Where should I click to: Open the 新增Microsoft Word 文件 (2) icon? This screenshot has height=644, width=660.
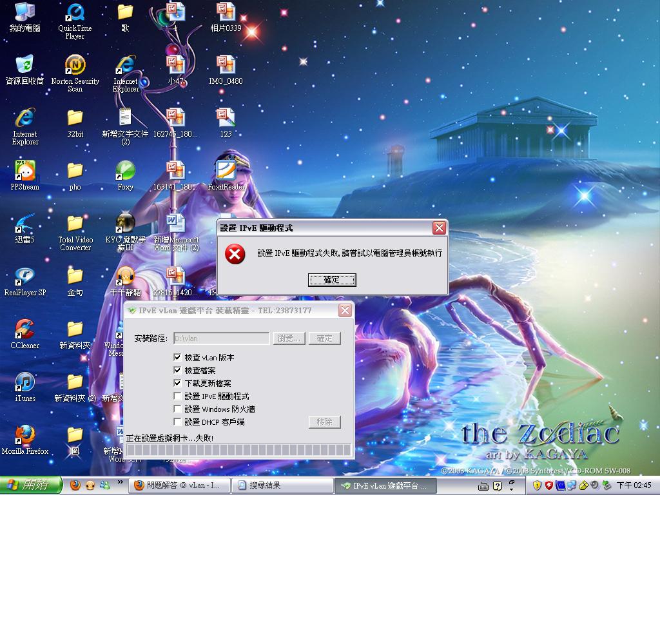coord(175,232)
